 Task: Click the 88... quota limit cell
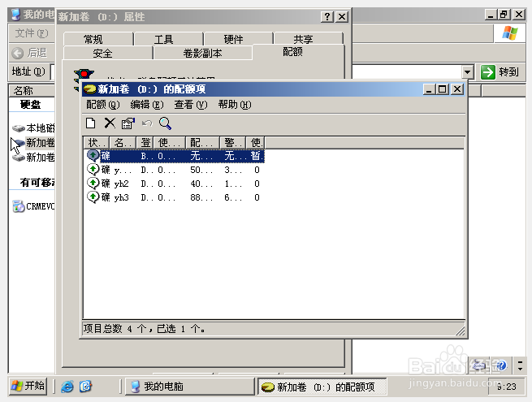pyautogui.click(x=201, y=197)
